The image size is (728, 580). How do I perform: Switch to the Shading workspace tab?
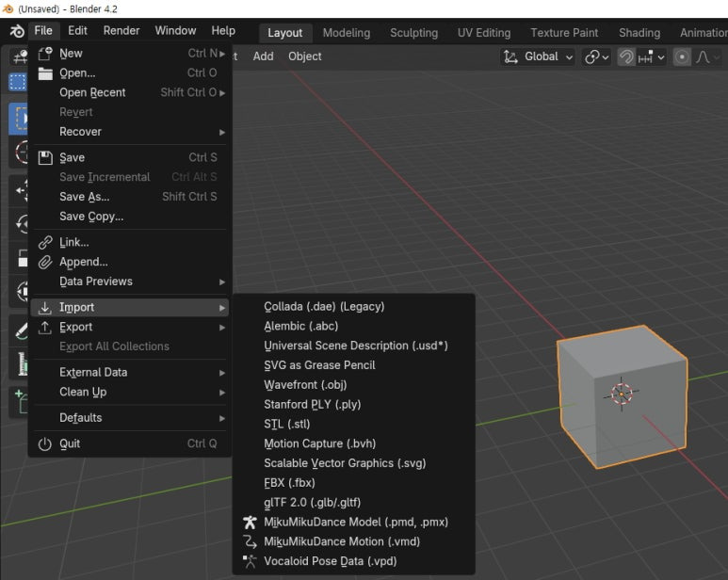(x=639, y=33)
